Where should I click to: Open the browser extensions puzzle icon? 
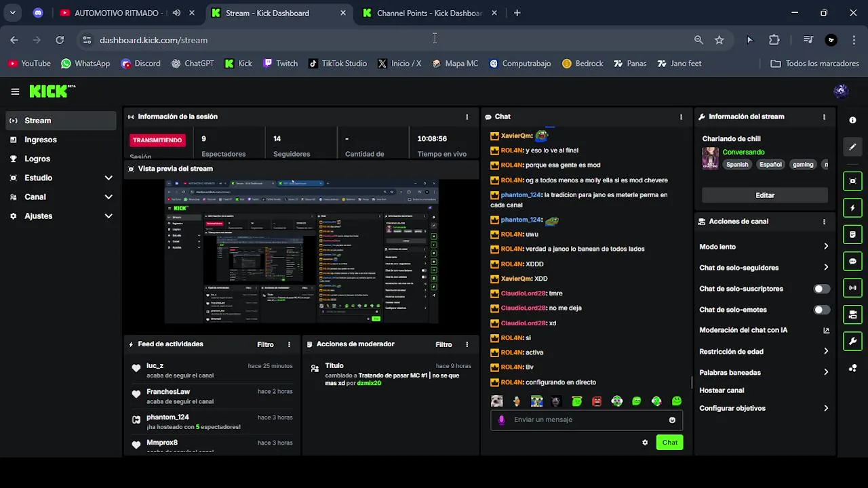[774, 40]
